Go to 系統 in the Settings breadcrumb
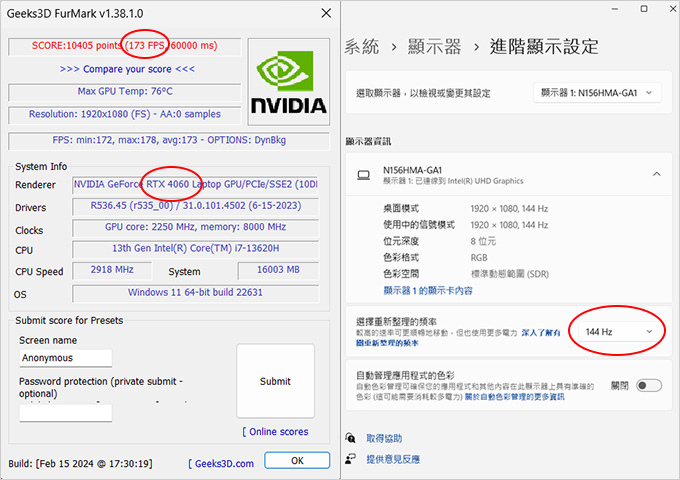The width and height of the screenshot is (680, 480). (x=362, y=46)
